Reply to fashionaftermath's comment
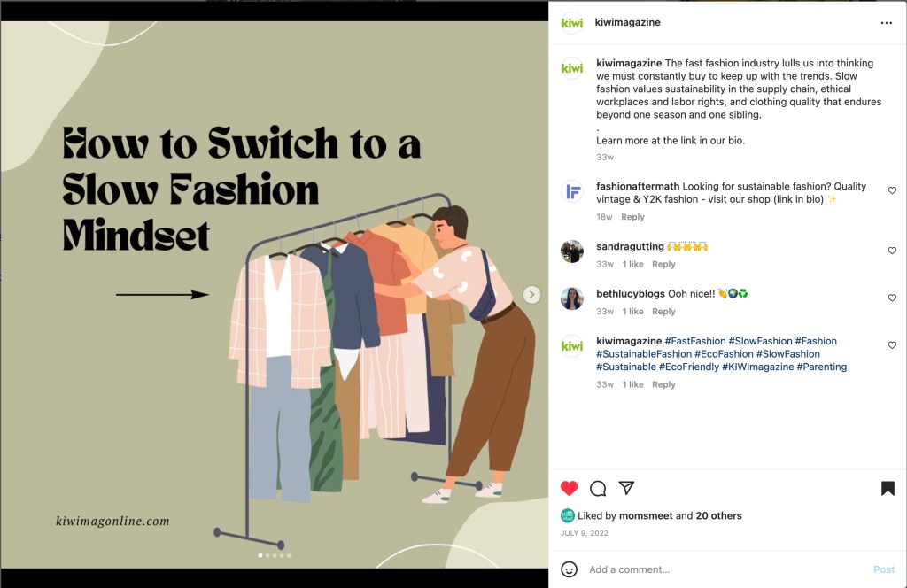 pyautogui.click(x=632, y=217)
